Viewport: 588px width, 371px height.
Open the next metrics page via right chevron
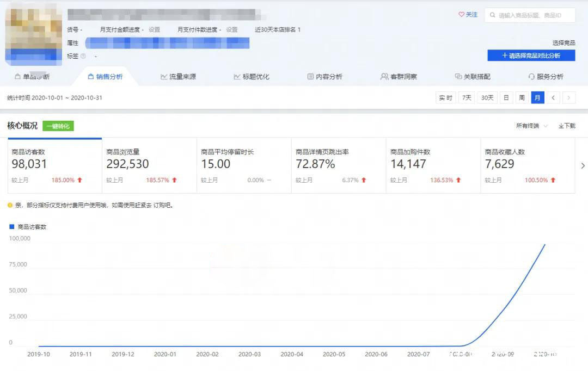tap(583, 165)
